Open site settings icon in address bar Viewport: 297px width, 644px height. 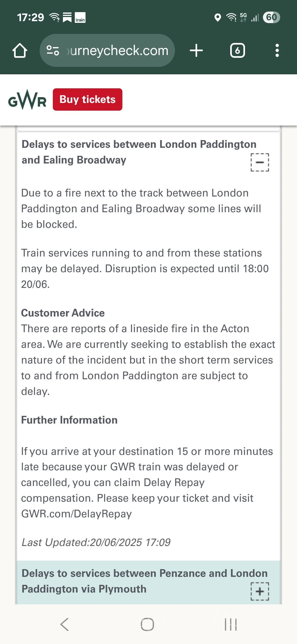[53, 51]
